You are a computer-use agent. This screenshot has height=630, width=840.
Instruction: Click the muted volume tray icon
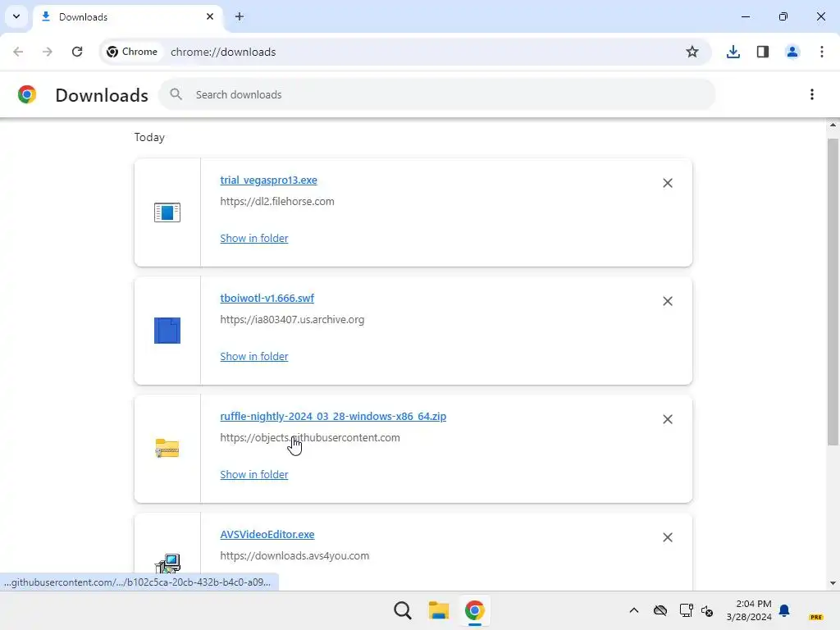point(707,610)
